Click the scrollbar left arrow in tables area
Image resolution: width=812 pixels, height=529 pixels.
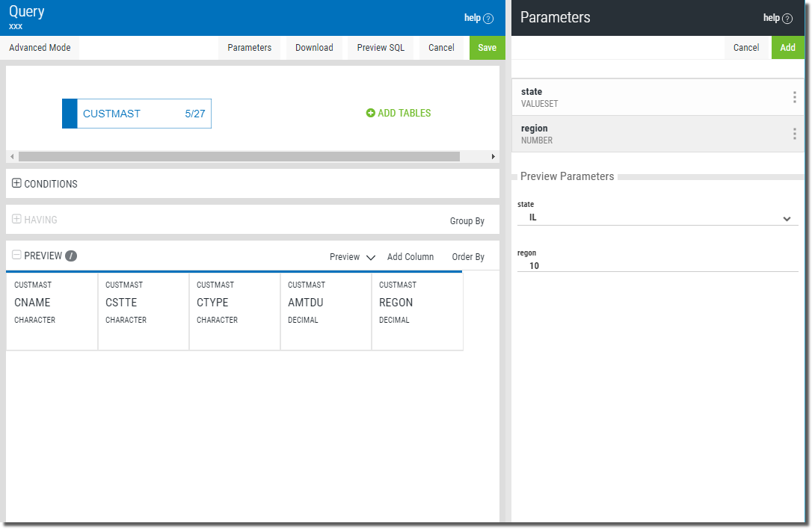pos(12,156)
